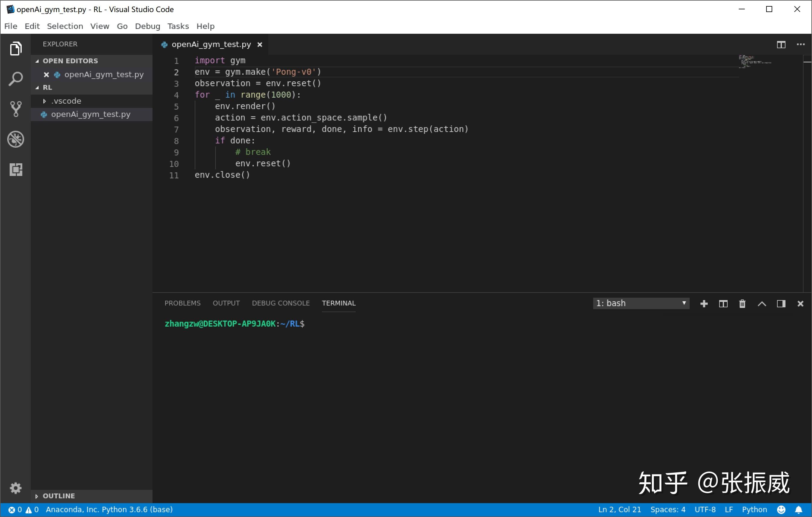Place cursor in 'Pong-v0' string
The height and width of the screenshot is (517, 812).
pos(293,72)
